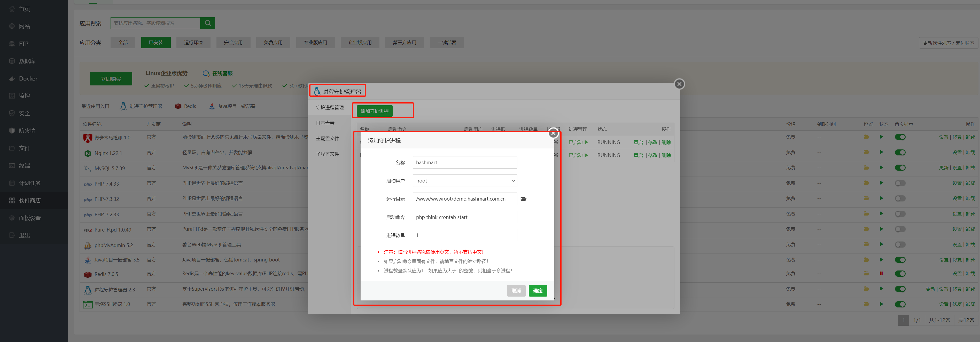Click folder browse icon beside 运行目录 field

(523, 199)
